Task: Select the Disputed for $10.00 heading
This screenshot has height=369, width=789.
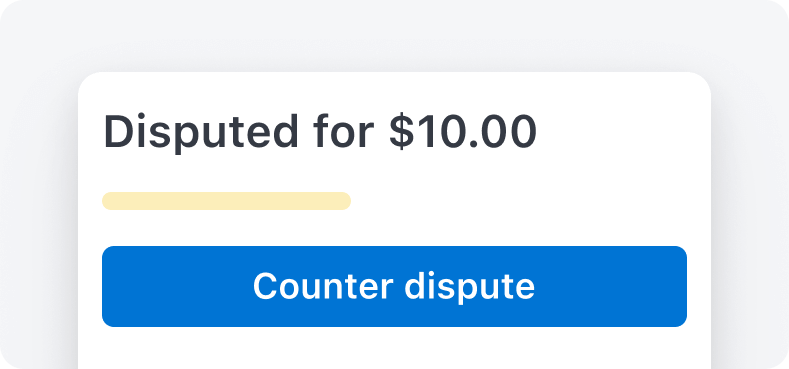Action: (320, 132)
